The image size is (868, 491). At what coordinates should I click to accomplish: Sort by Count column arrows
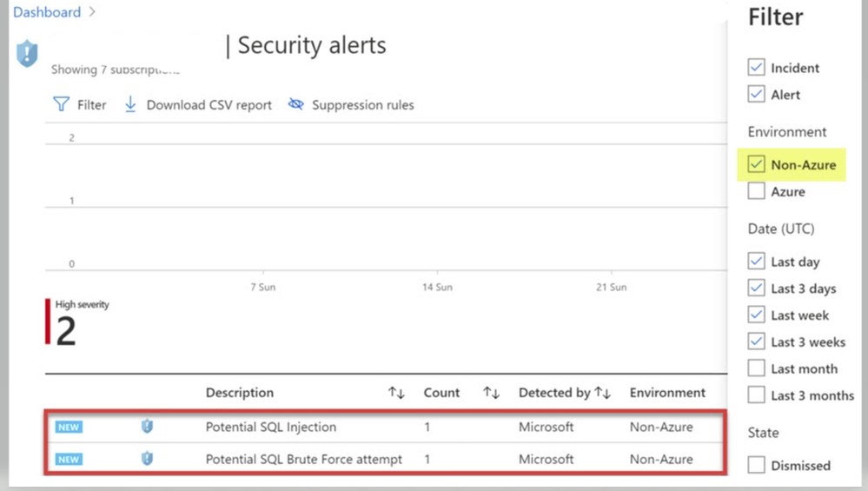(491, 393)
